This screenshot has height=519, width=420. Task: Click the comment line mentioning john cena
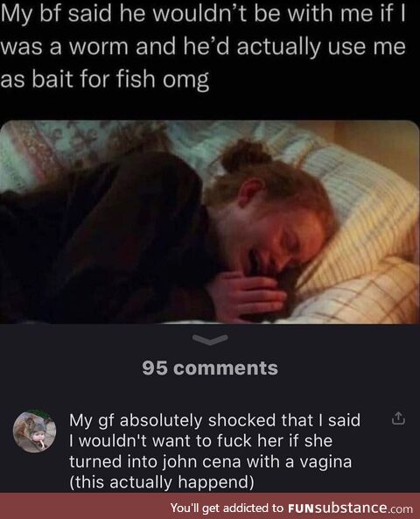tap(211, 461)
